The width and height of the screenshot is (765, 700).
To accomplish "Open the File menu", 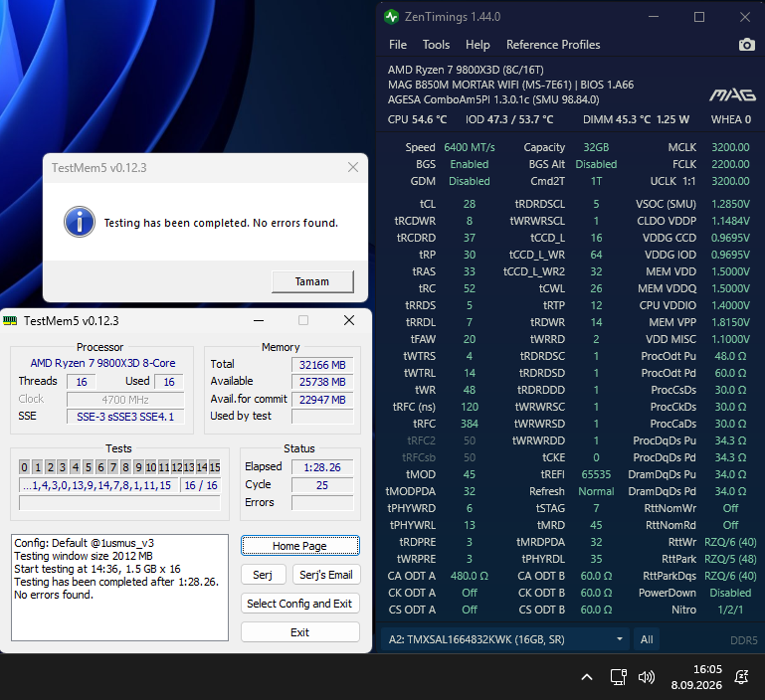I will 398,45.
